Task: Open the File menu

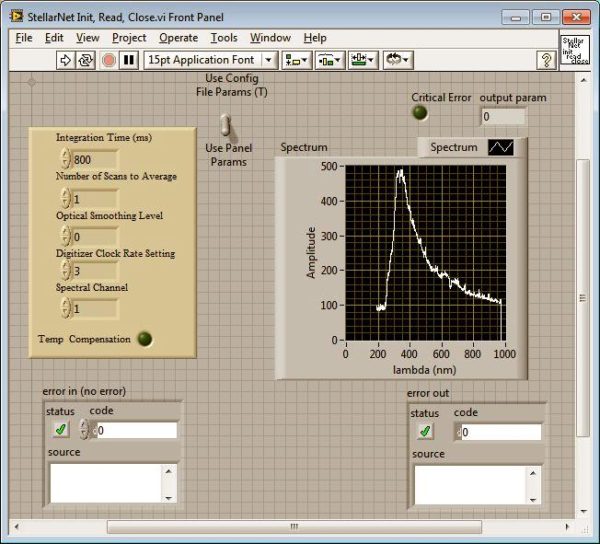Action: [24, 38]
